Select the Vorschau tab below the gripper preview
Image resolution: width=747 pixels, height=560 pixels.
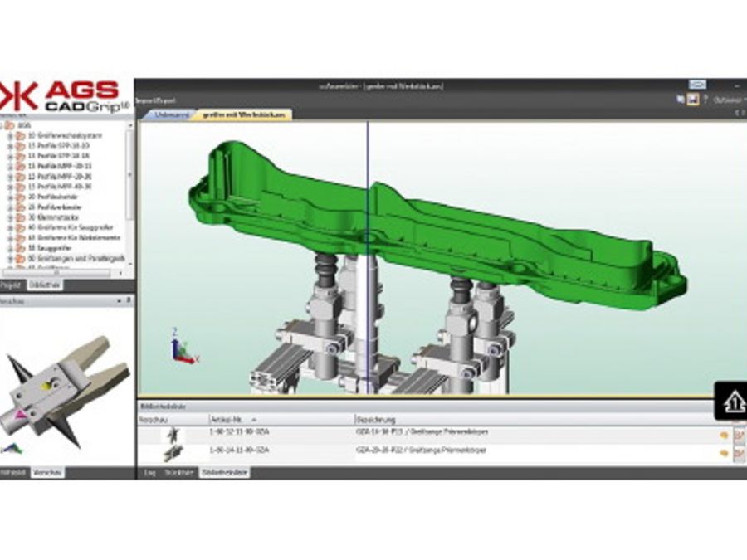pos(47,472)
